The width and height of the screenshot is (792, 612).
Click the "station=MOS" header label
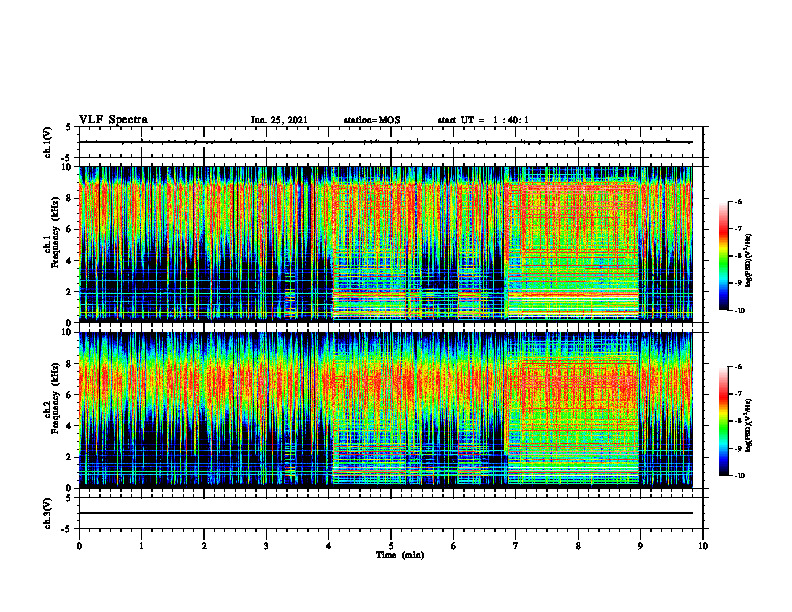click(x=372, y=120)
